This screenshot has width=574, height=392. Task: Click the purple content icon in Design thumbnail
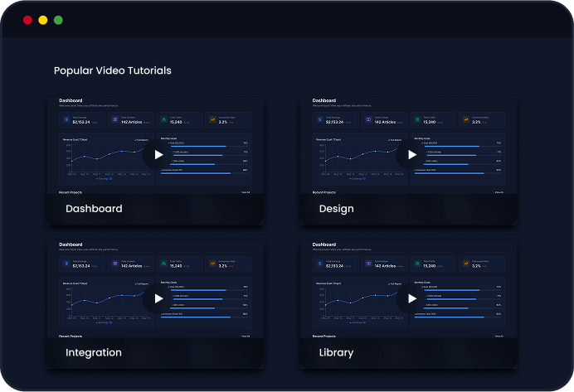[x=369, y=121]
